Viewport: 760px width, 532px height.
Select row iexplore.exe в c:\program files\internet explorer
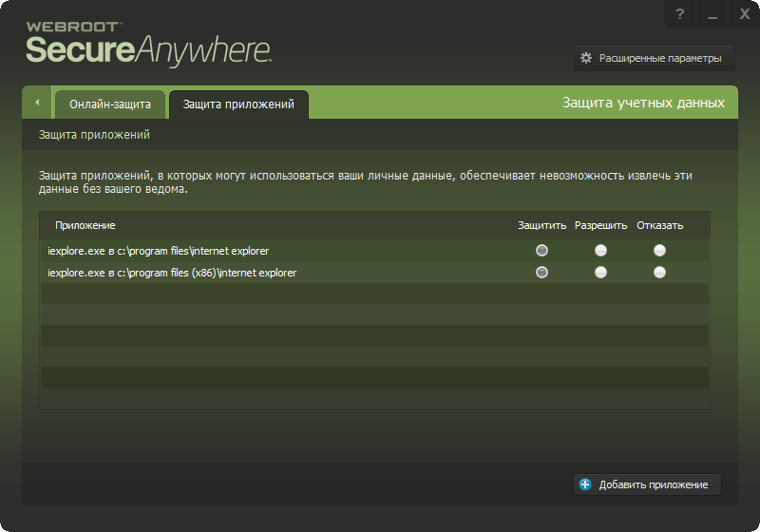tap(374, 251)
